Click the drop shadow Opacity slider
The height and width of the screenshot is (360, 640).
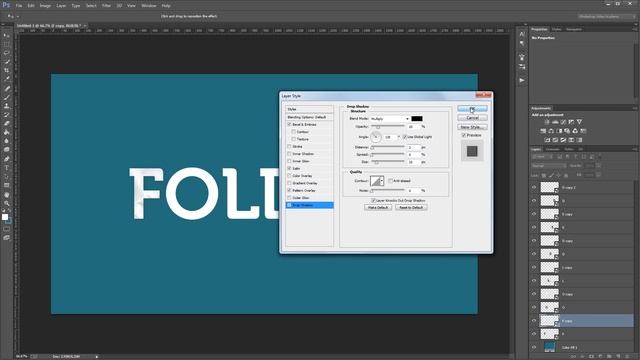pos(388,127)
